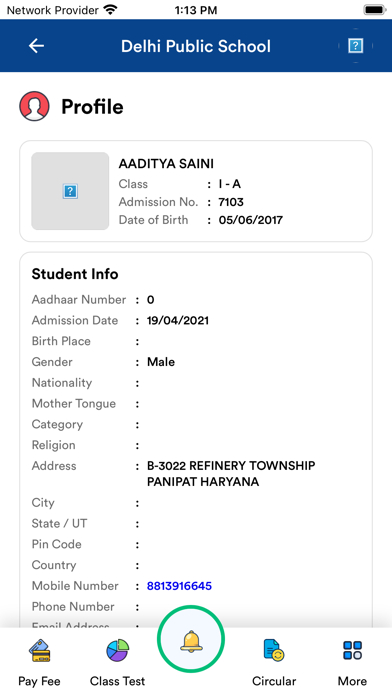
Task: Select the Pay Fee tab label
Action: coord(40,681)
